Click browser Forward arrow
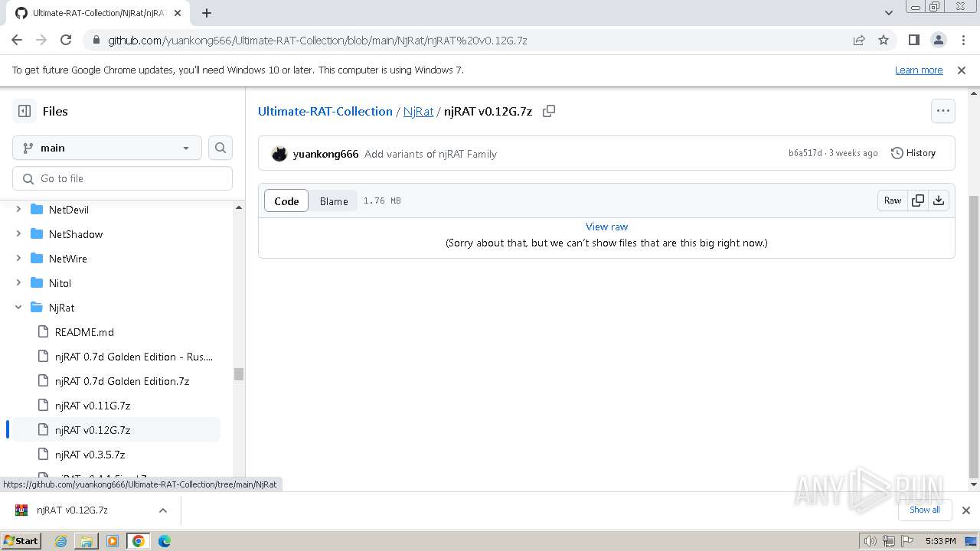Screen dimensions: 980x551 click(41, 40)
